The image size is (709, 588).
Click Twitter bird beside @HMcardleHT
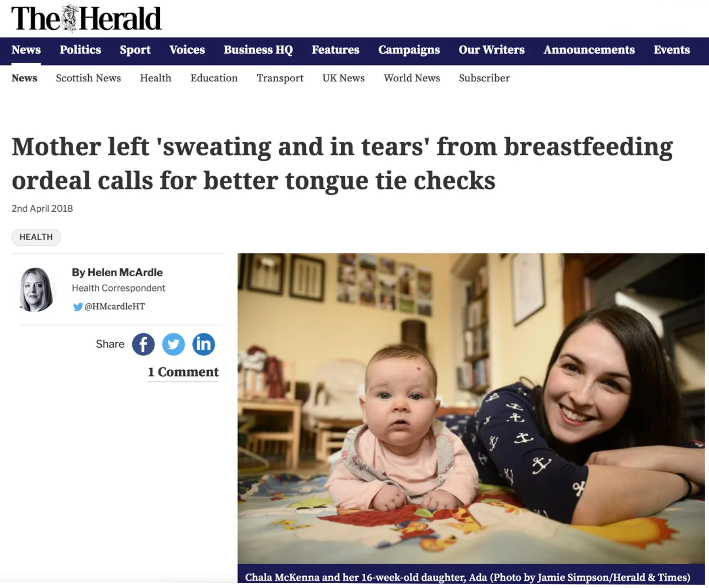pos(78,307)
